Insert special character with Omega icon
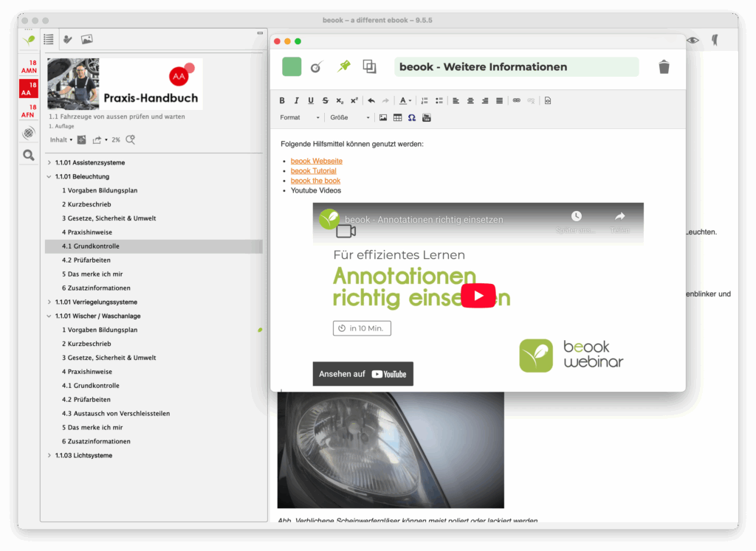The height and width of the screenshot is (551, 756). pyautogui.click(x=412, y=117)
